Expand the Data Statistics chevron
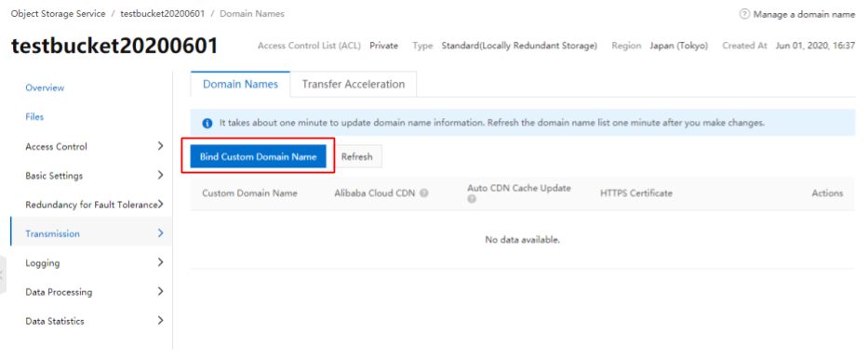The image size is (868, 358). coord(161,321)
